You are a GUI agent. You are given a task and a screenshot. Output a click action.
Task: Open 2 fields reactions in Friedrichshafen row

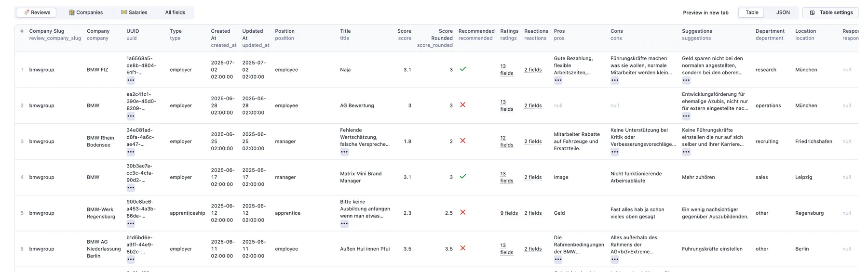pyautogui.click(x=533, y=142)
